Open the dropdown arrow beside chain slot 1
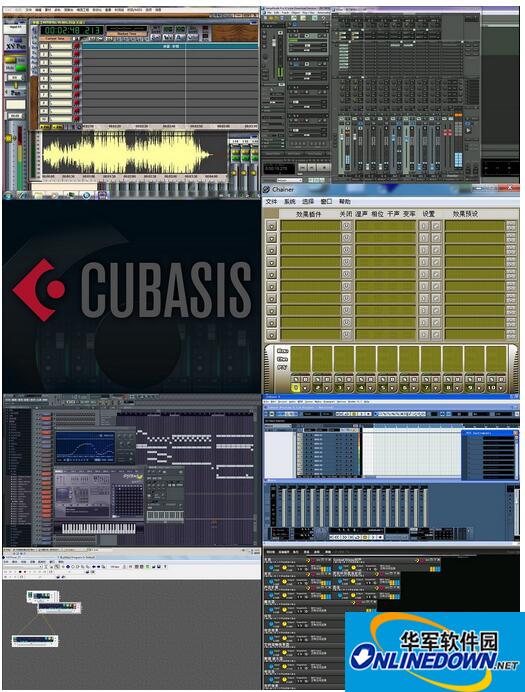 click(x=305, y=387)
